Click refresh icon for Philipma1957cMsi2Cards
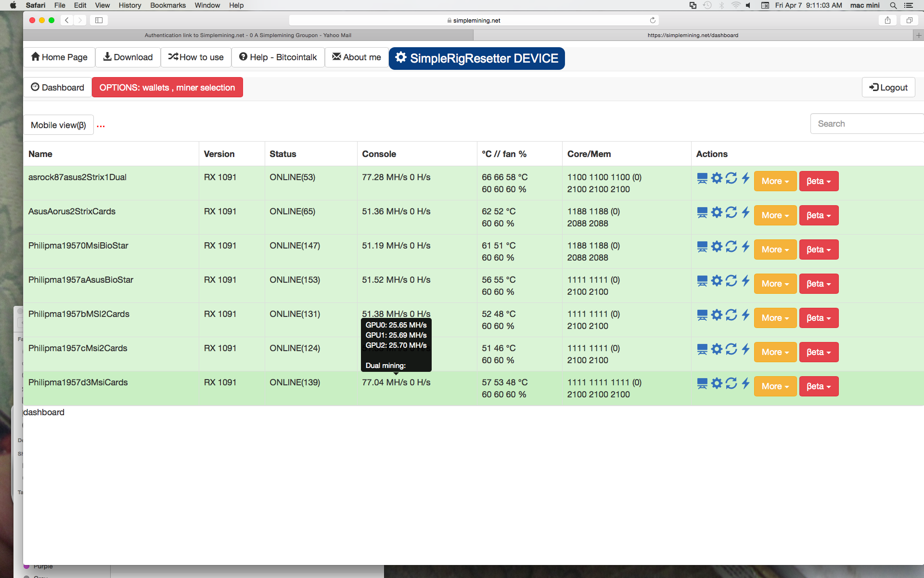 (x=731, y=349)
